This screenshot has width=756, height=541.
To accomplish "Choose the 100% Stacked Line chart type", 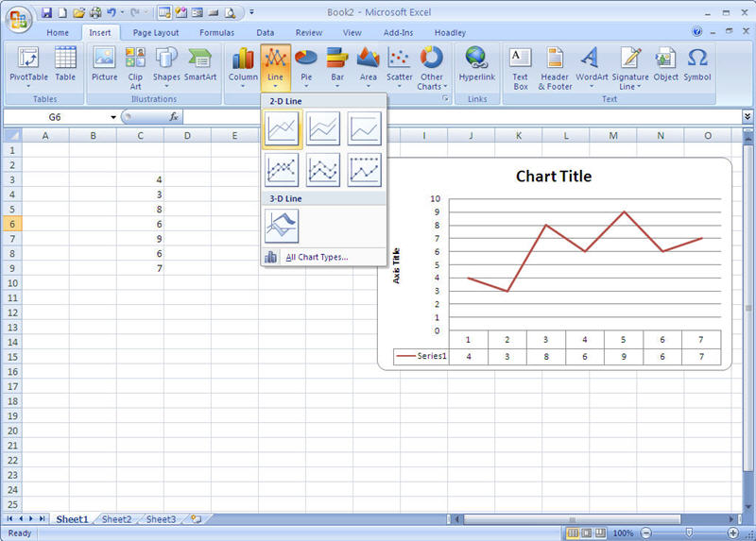I will [365, 128].
